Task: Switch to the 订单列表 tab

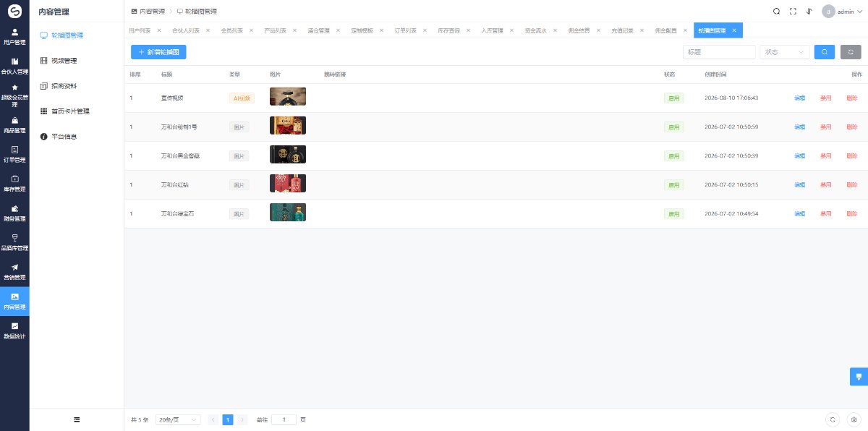Action: pos(405,30)
